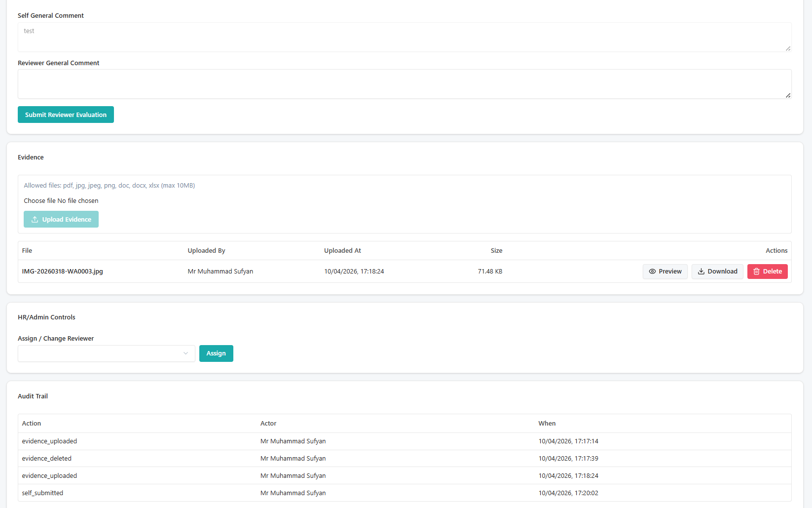Click audit timestamp 10/04/2026, 17:17:14
Viewport: 812px width, 508px height.
point(568,441)
